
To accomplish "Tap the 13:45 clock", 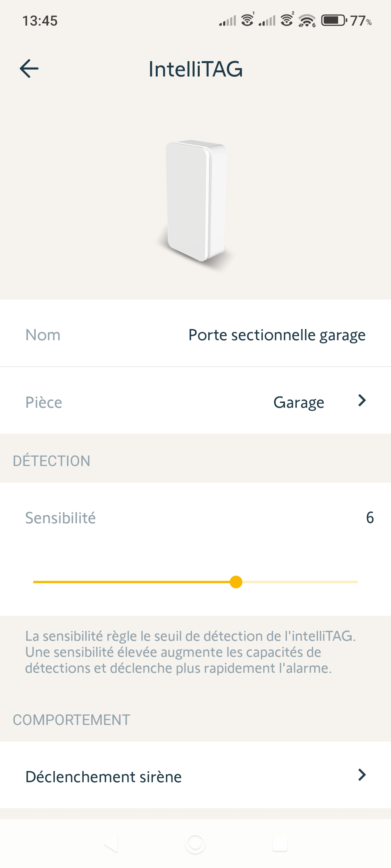I will coord(40,21).
